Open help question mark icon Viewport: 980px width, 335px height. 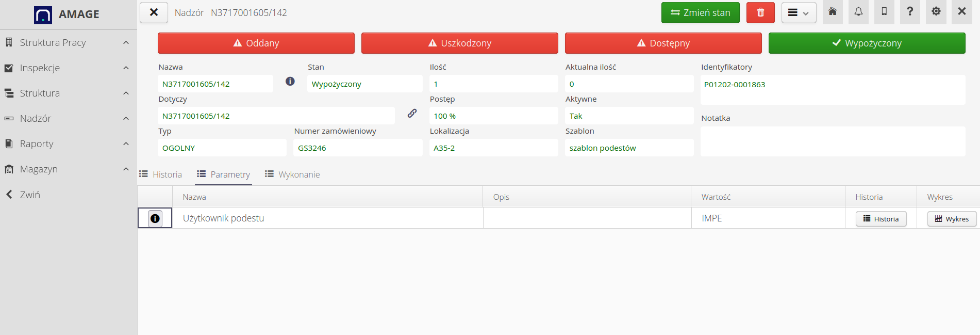pos(910,12)
